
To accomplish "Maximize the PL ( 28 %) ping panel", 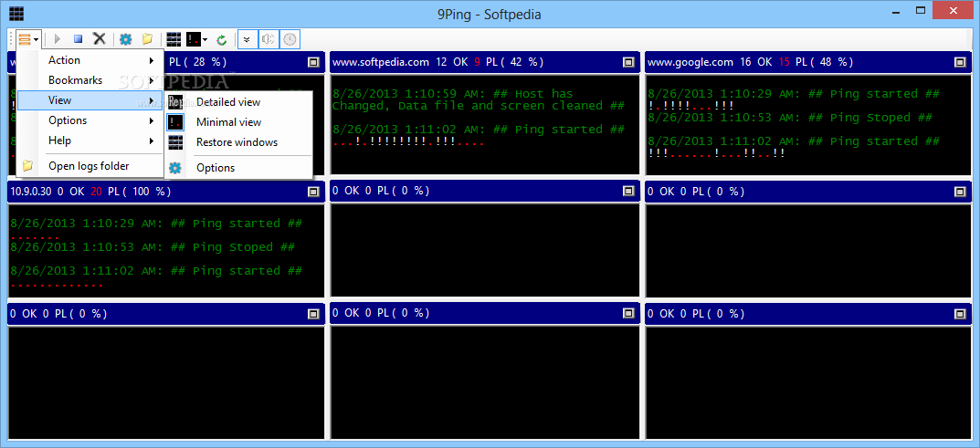I will (x=314, y=62).
